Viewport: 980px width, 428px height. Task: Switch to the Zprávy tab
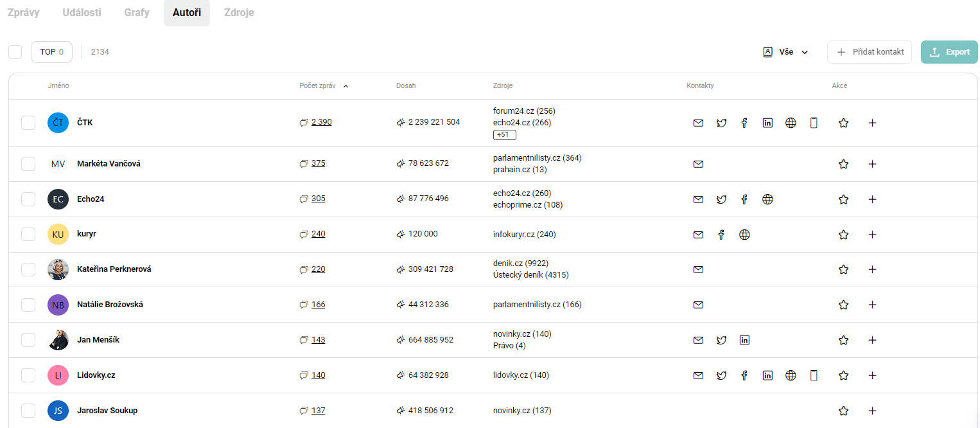tap(23, 12)
